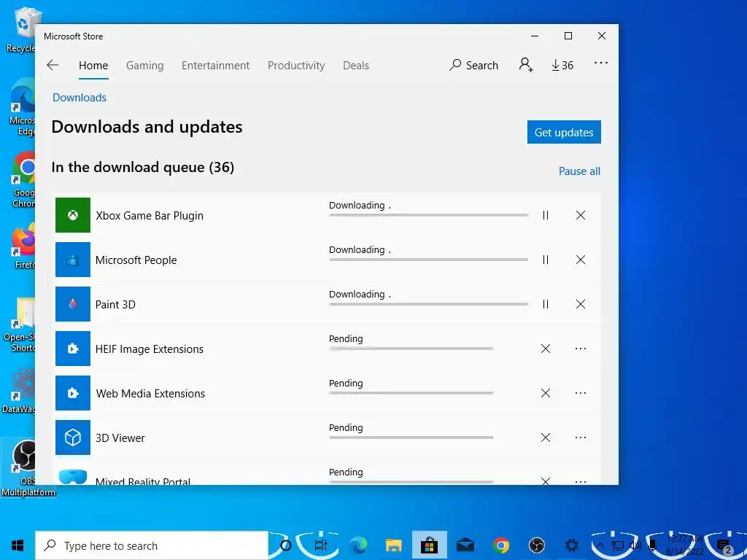Screen dimensions: 747x560
Task: Click the Web Media Extensions icon
Action: [x=73, y=393]
